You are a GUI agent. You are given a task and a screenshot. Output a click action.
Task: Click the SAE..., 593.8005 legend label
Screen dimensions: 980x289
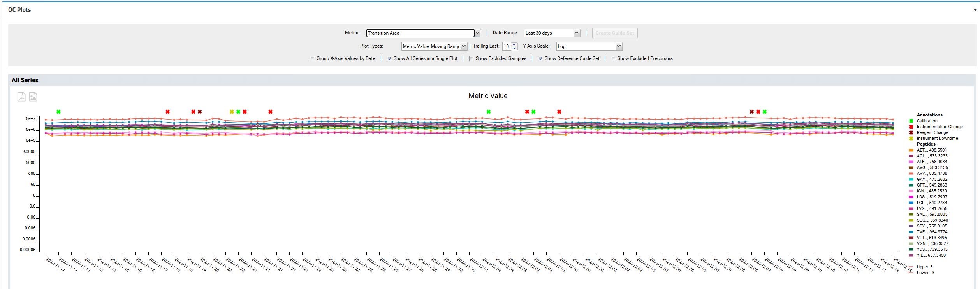tap(932, 214)
